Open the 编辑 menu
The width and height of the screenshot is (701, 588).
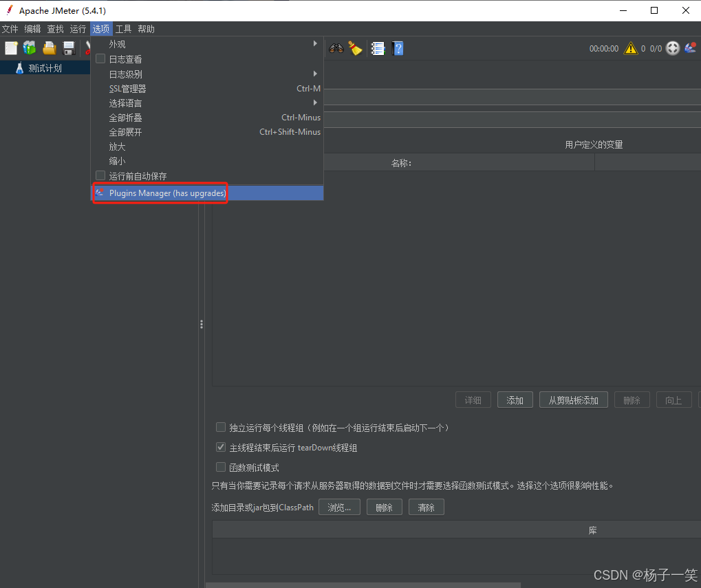[x=32, y=29]
